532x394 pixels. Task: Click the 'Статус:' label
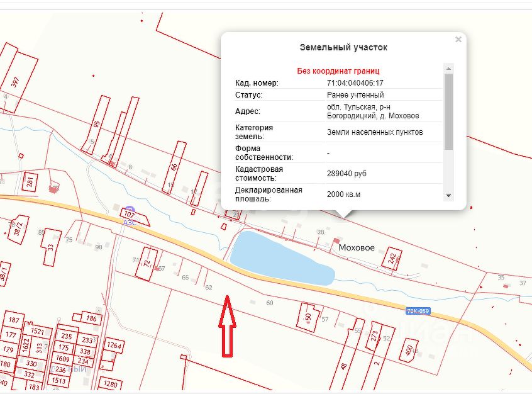pos(248,95)
